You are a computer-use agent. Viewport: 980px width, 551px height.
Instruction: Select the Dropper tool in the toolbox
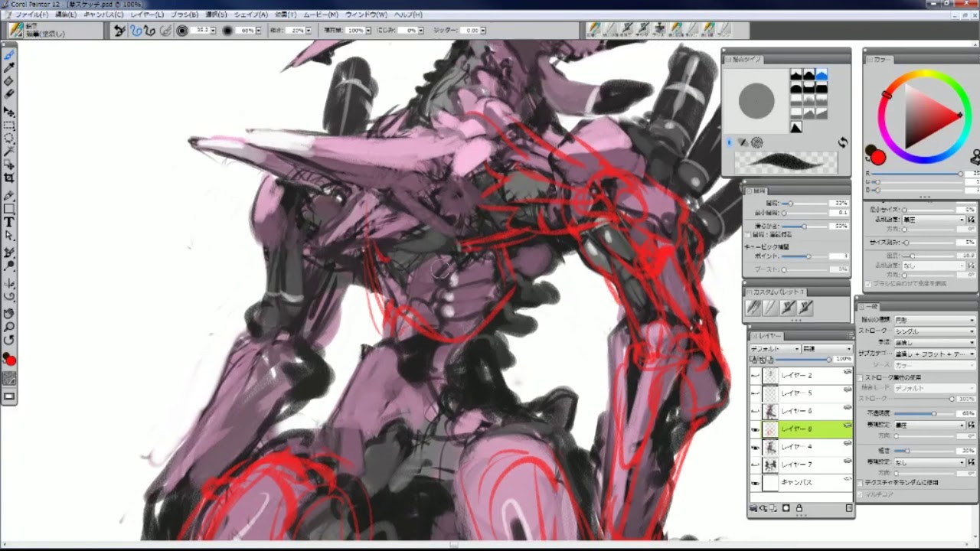click(x=9, y=68)
